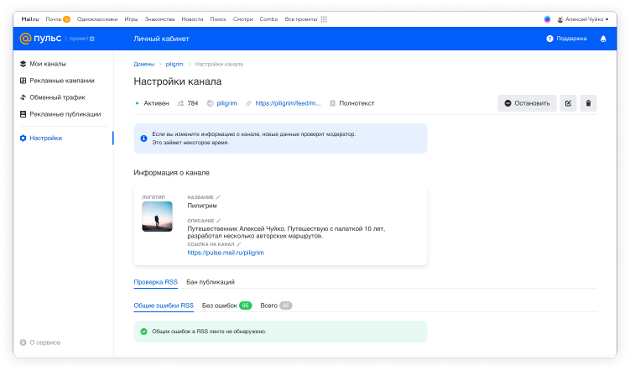
Task: Select Настройки in sidebar
Action: click(x=41, y=138)
